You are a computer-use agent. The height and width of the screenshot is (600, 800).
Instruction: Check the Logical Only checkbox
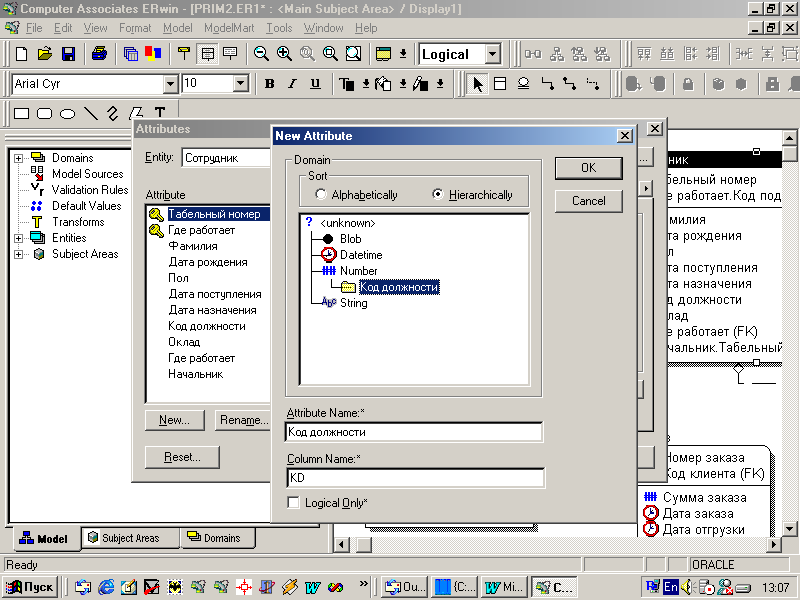(x=293, y=503)
